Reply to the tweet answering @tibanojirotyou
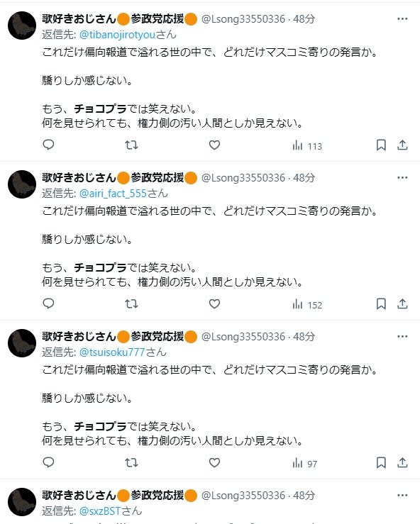The width and height of the screenshot is (420, 524). (48, 145)
